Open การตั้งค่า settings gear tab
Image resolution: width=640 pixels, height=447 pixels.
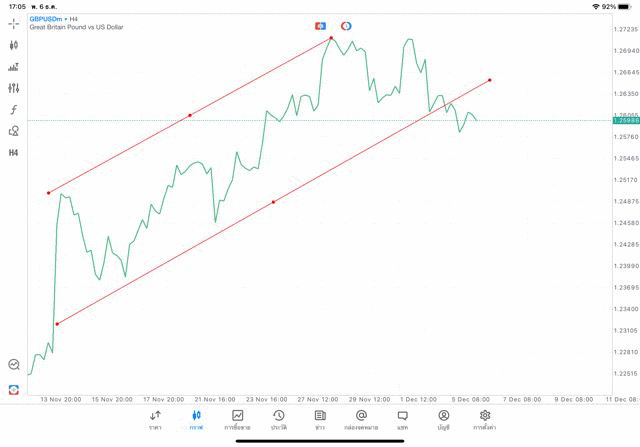485,420
